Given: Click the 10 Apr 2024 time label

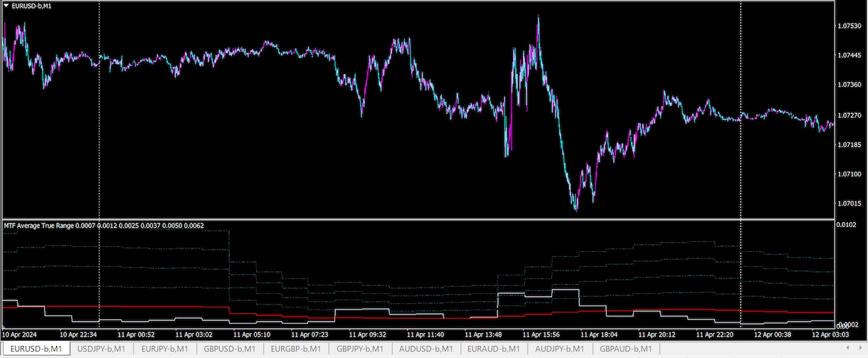Looking at the screenshot, I should click(x=19, y=334).
